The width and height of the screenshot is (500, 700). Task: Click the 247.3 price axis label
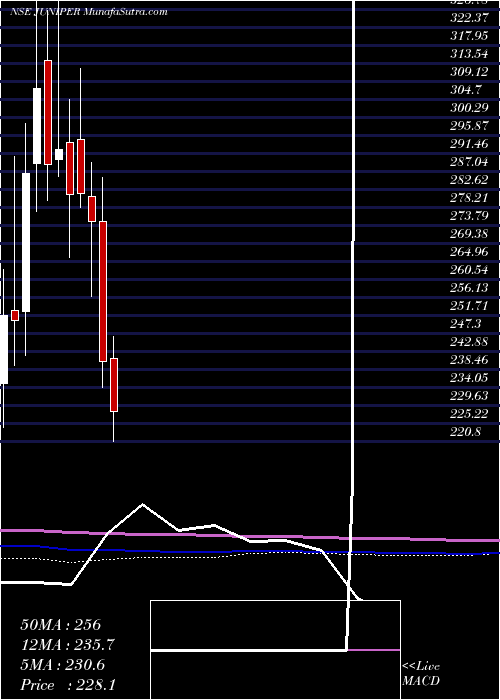click(466, 324)
